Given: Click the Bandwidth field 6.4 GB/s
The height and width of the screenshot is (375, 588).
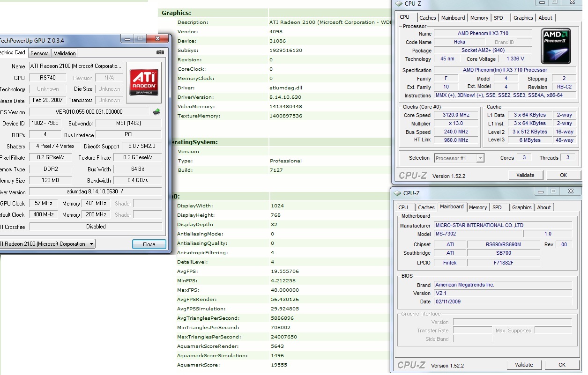Looking at the screenshot, I should click(x=137, y=181).
